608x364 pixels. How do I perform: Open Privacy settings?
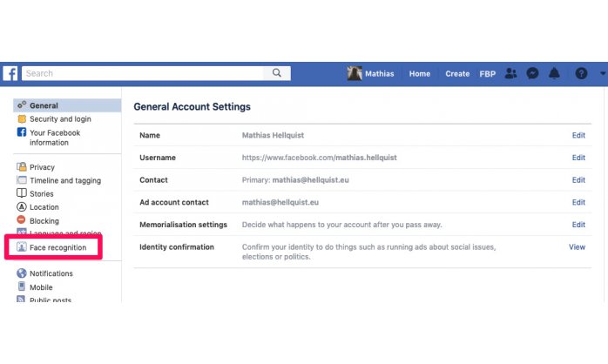click(43, 167)
